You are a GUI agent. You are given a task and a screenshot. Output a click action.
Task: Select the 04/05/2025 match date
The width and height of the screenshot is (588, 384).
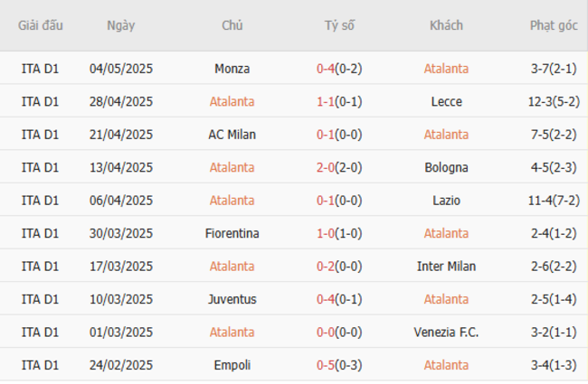click(x=121, y=69)
